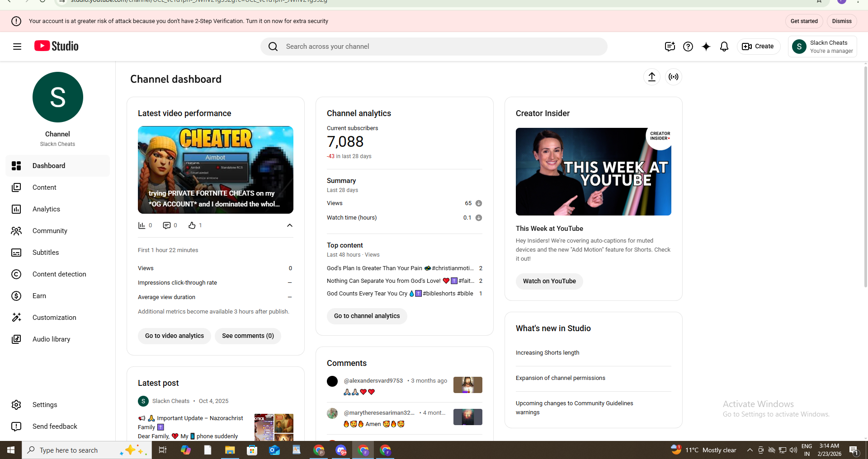Open the hamburger navigation menu

tap(17, 47)
